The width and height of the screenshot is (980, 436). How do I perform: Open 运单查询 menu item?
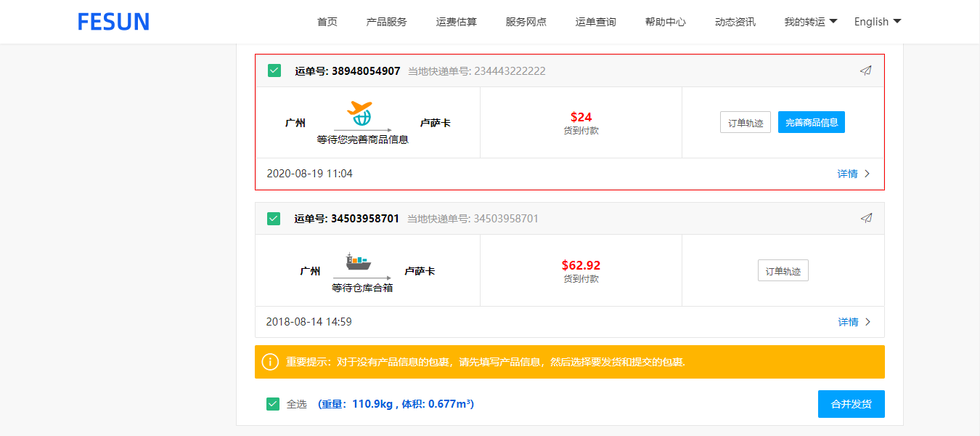596,22
